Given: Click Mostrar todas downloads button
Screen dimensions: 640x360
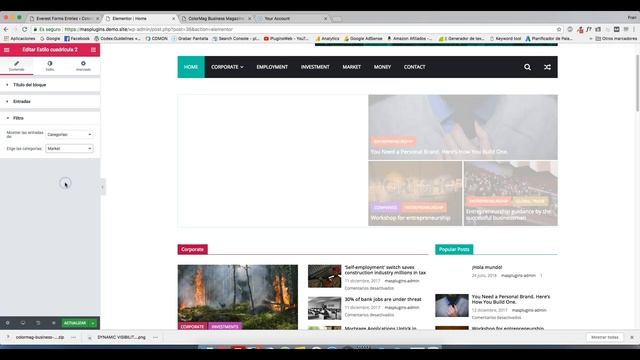Looking at the screenshot, I should pyautogui.click(x=605, y=337).
